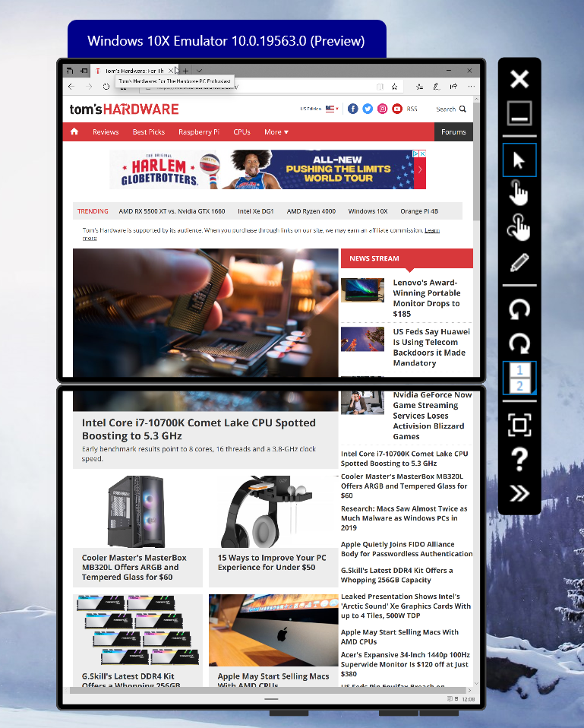Click Cooler Master MasterBox case thumbnail
Viewport: 584px width, 728px height.
[x=137, y=511]
